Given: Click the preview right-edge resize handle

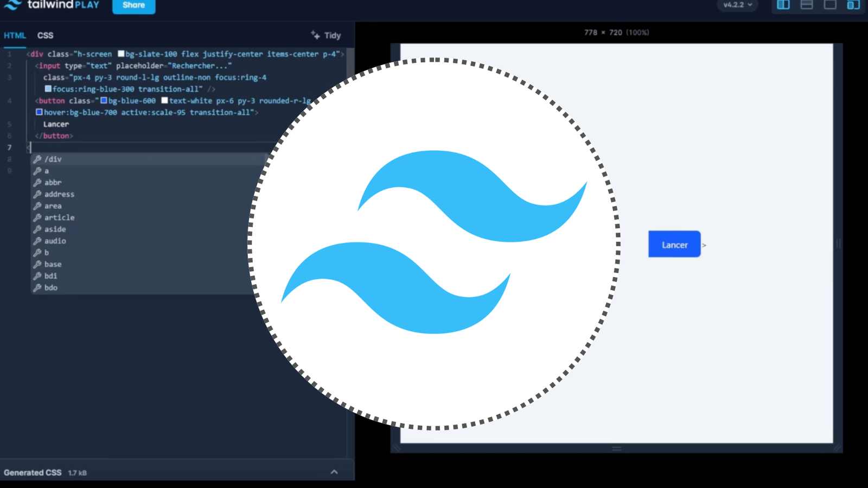Looking at the screenshot, I should [x=838, y=243].
